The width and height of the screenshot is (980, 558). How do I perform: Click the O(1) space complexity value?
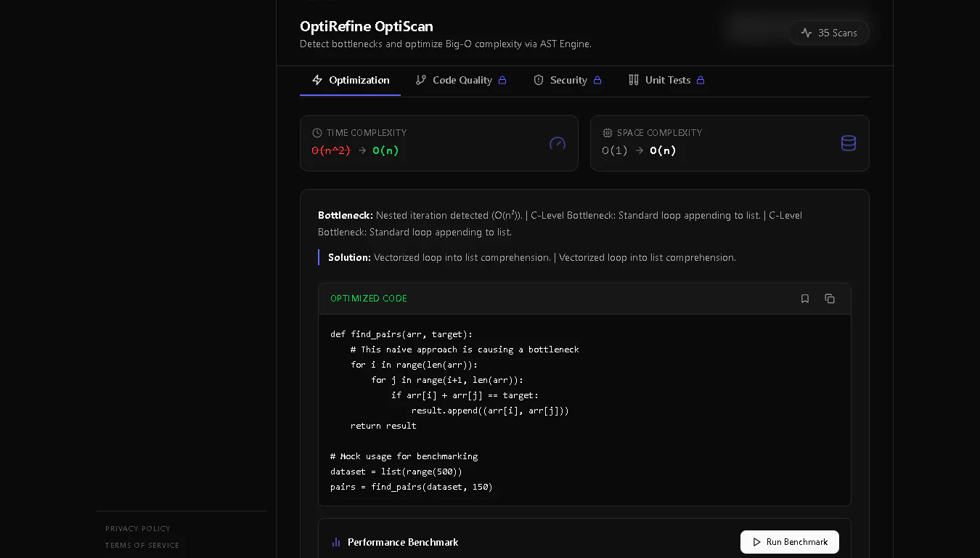point(615,150)
